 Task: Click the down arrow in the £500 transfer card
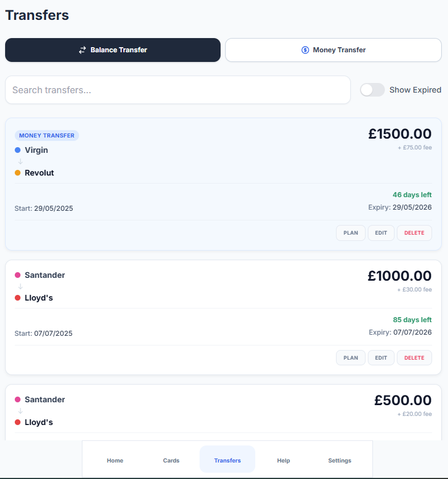click(20, 411)
